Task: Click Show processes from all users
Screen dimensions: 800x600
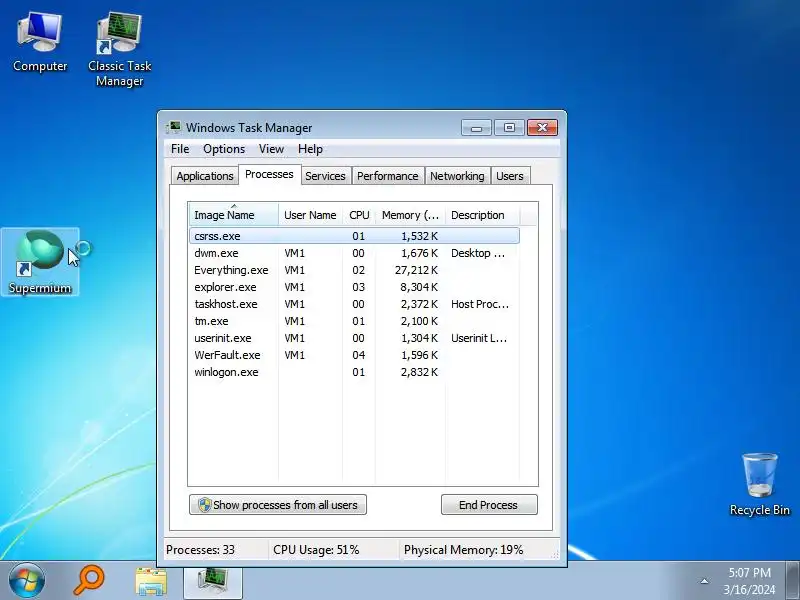Action: click(278, 505)
